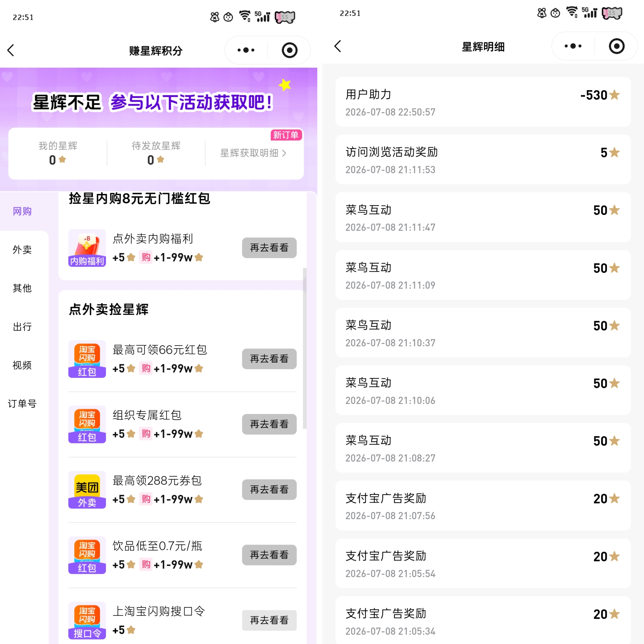
Task: Tap battery icon in left status bar
Action: [x=285, y=17]
